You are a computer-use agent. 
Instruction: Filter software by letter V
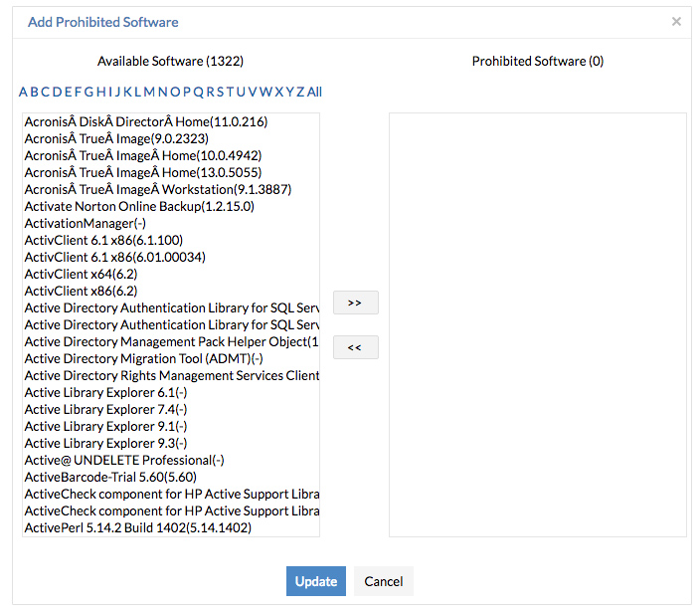(252, 92)
